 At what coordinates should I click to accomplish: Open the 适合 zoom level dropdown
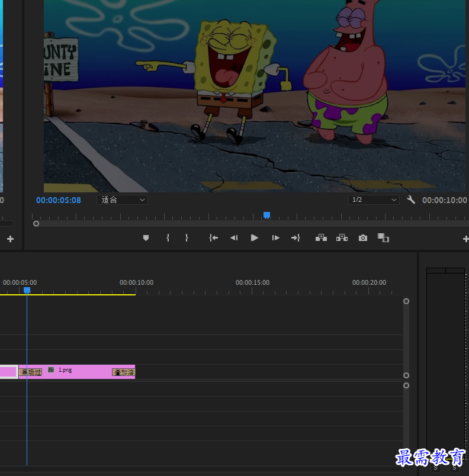(123, 200)
